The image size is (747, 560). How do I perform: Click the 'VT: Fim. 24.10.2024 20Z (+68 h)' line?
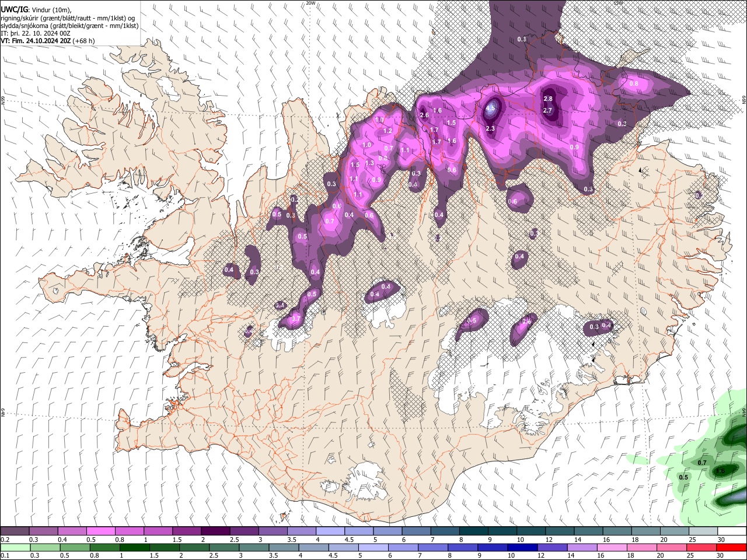point(48,41)
